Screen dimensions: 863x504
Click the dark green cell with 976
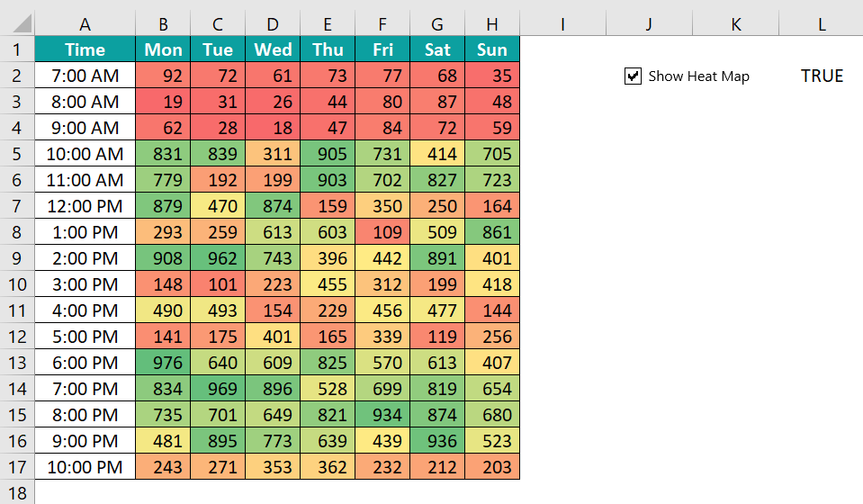163,363
